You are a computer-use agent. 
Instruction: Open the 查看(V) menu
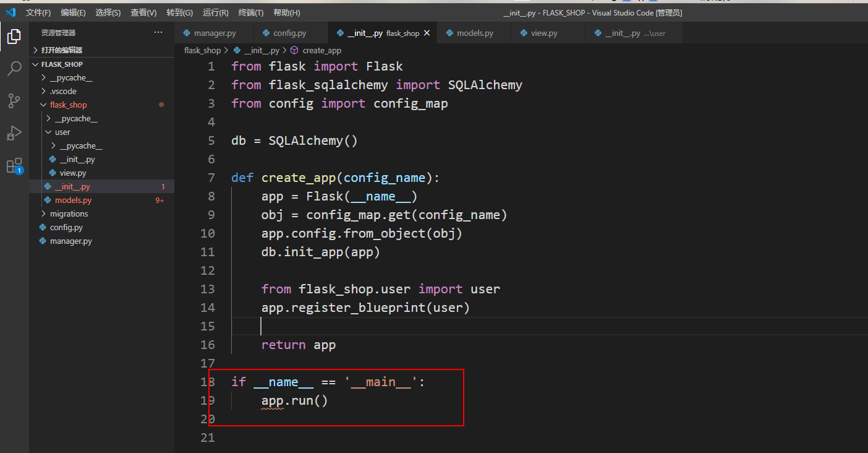point(143,12)
